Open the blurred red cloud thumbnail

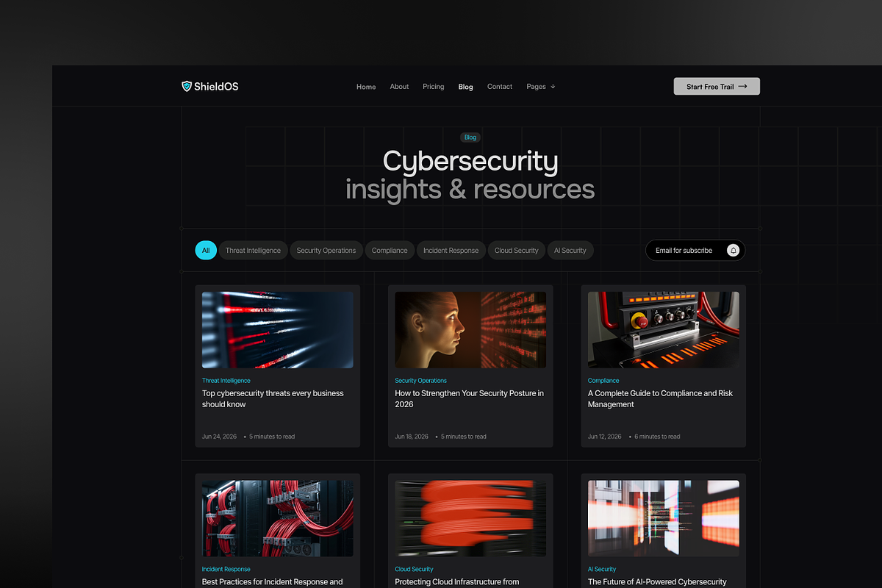click(x=470, y=518)
